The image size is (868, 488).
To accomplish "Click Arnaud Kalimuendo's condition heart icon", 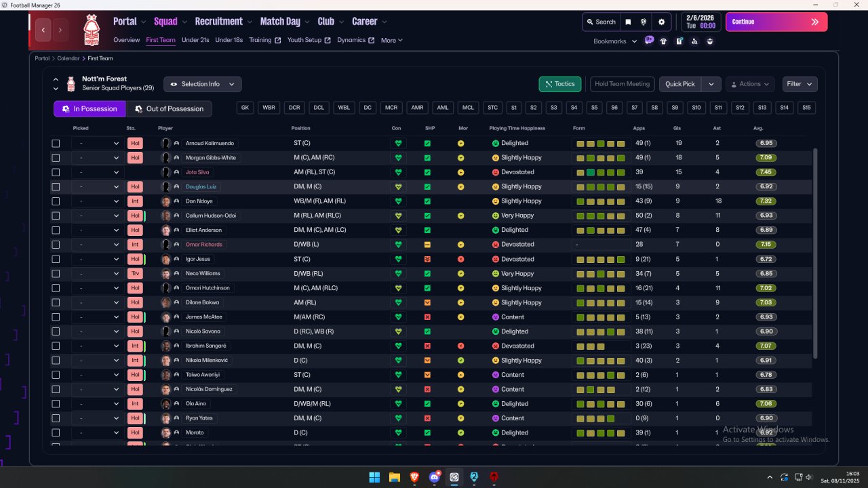I will (x=399, y=144).
